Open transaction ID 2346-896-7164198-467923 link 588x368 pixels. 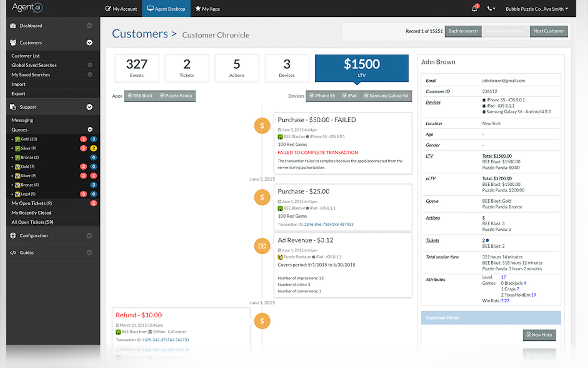pos(329,224)
